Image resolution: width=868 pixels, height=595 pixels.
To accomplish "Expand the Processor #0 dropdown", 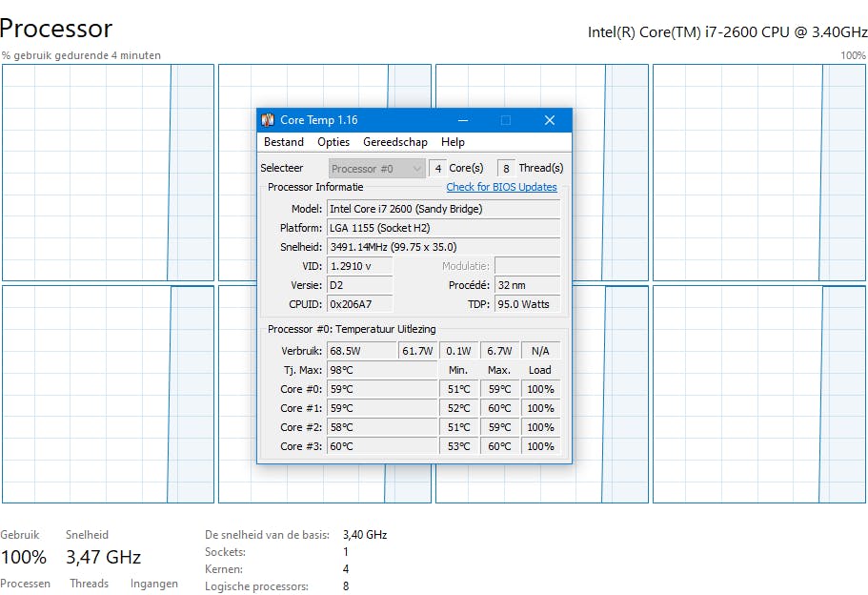I will [x=376, y=169].
